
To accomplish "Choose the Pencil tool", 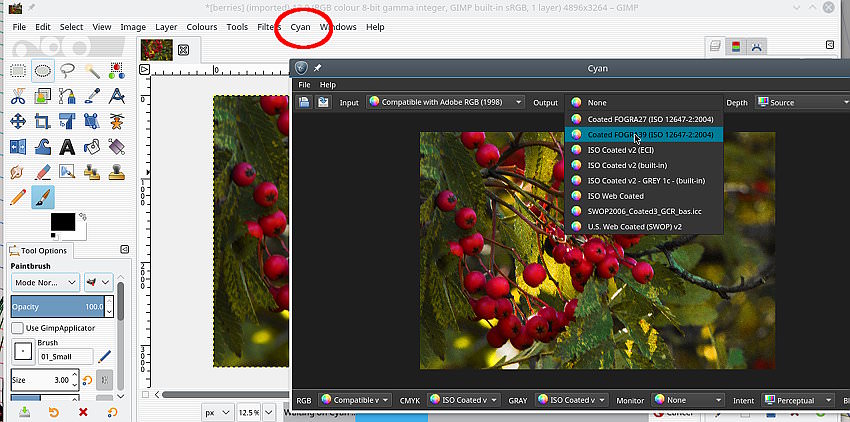I will pyautogui.click(x=17, y=198).
